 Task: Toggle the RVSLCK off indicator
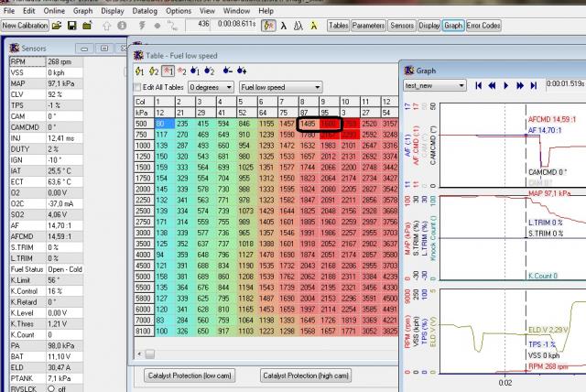49,387
